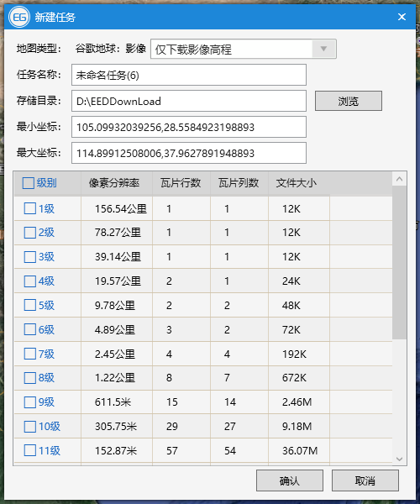Image resolution: width=420 pixels, height=504 pixels.
Task: Click the 39.14公里 resolution cell
Action: [118, 257]
